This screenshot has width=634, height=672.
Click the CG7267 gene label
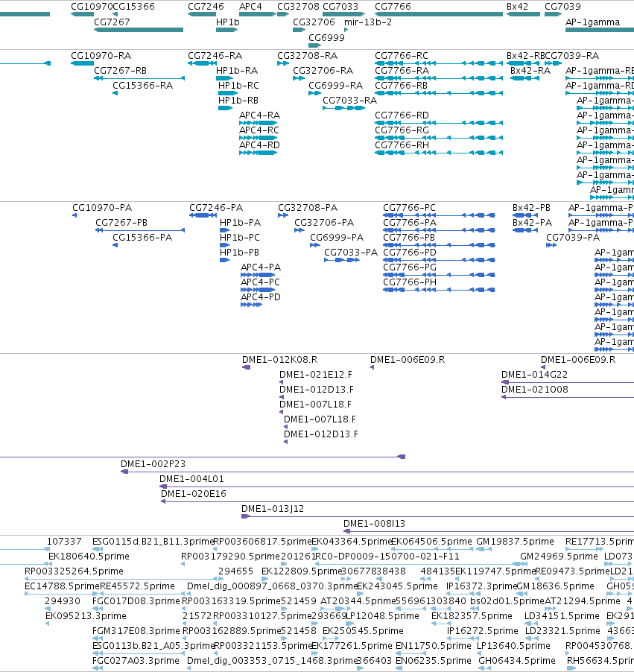112,22
